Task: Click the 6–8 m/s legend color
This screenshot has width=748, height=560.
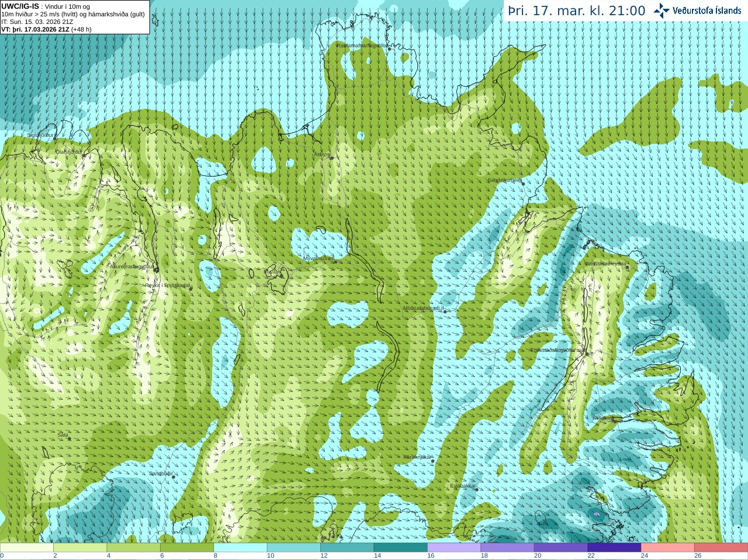Action: pos(187,548)
